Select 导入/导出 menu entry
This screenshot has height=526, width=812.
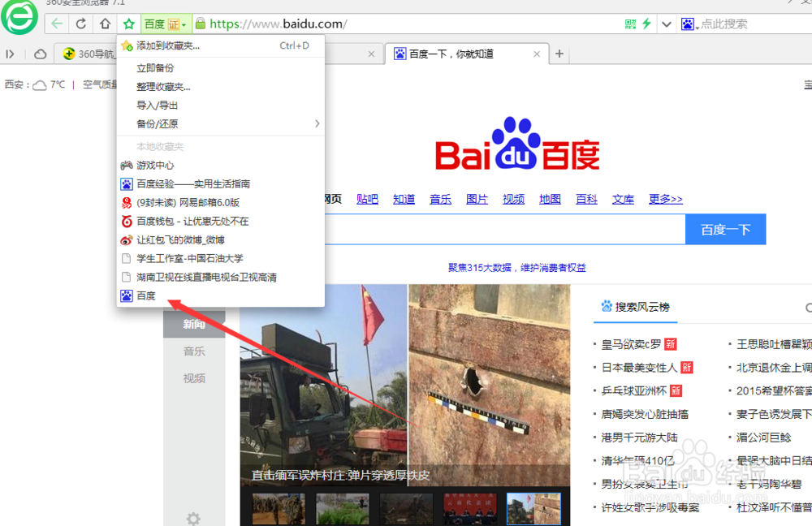(x=221, y=105)
